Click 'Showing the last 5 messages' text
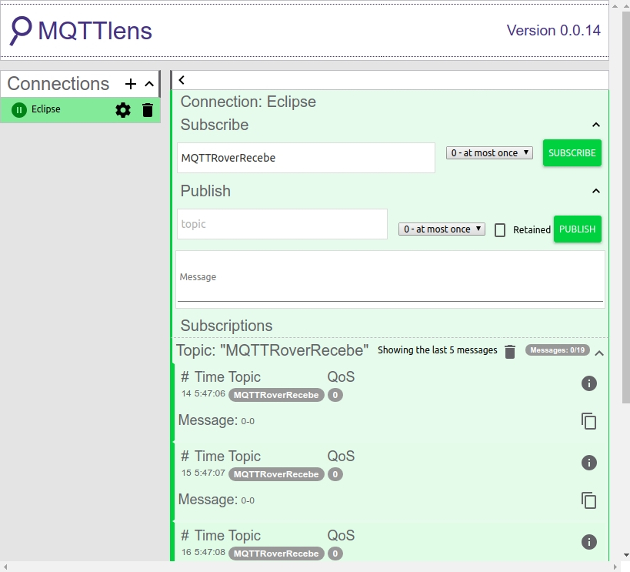The height and width of the screenshot is (572, 630). (437, 350)
